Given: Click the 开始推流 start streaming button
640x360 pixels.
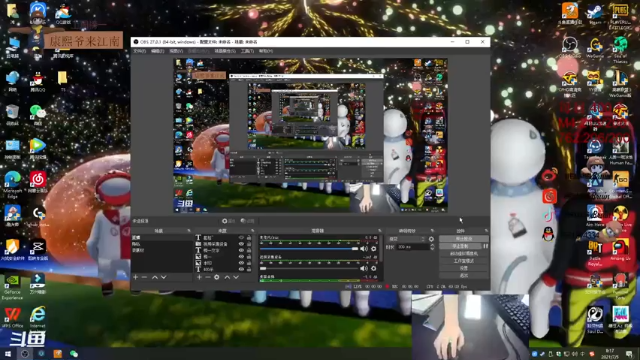Looking at the screenshot, I should 464,239.
